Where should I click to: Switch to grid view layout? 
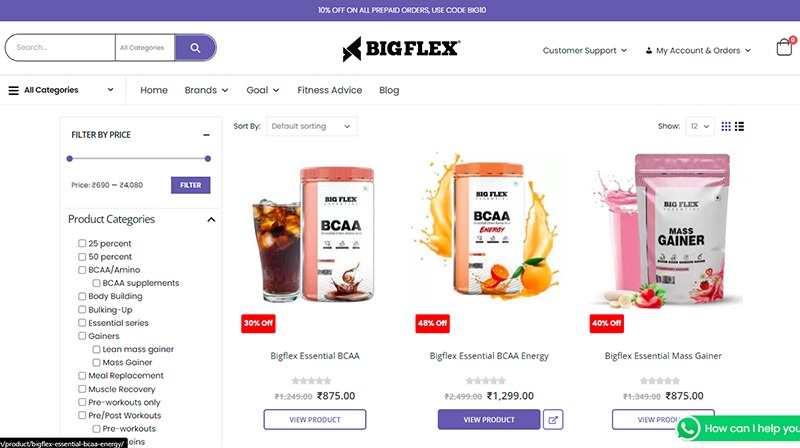[726, 126]
